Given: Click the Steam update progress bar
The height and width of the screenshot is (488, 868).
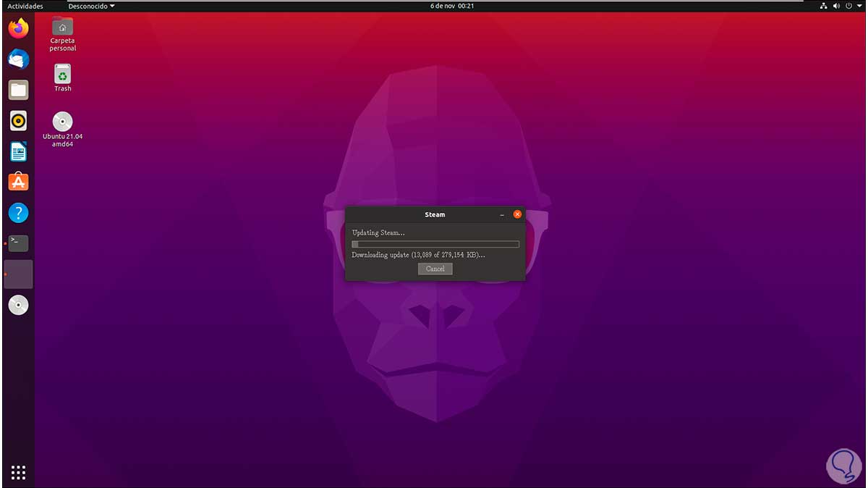Looking at the screenshot, I should pyautogui.click(x=435, y=245).
